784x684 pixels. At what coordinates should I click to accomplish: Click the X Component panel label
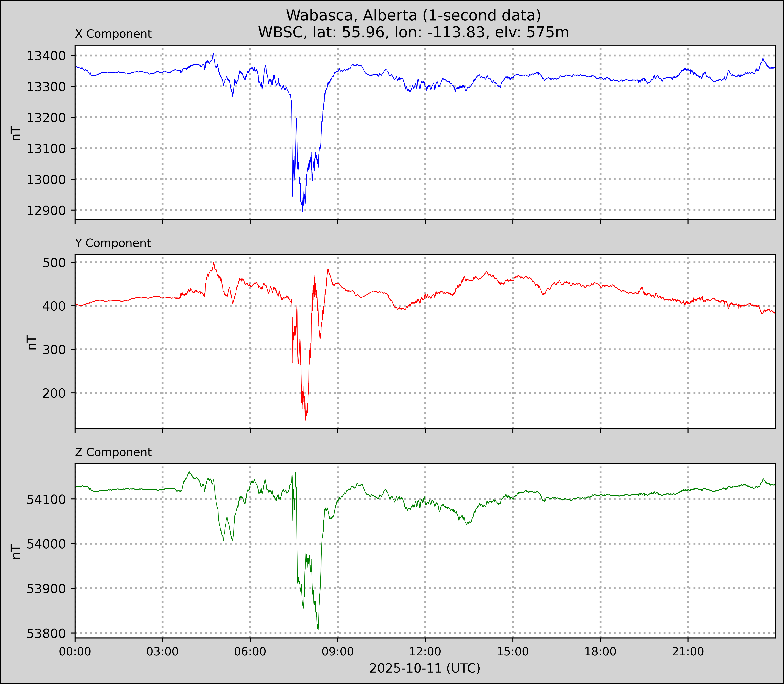113,34
